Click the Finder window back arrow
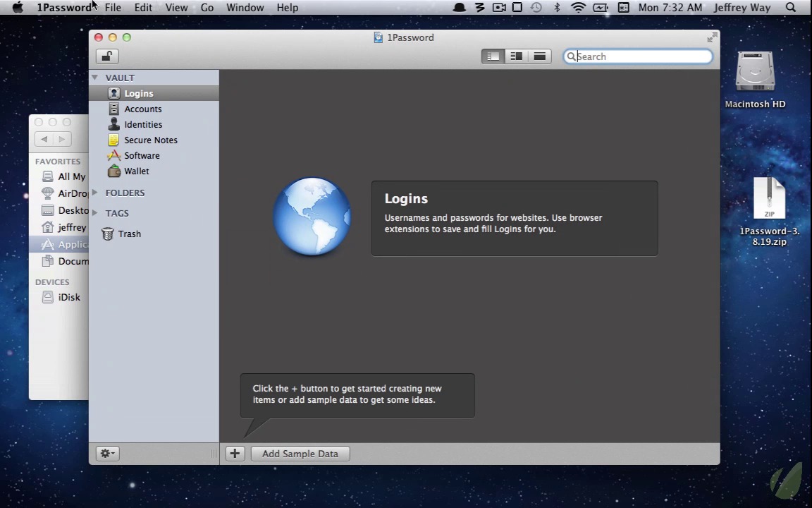812x508 pixels. 44,139
